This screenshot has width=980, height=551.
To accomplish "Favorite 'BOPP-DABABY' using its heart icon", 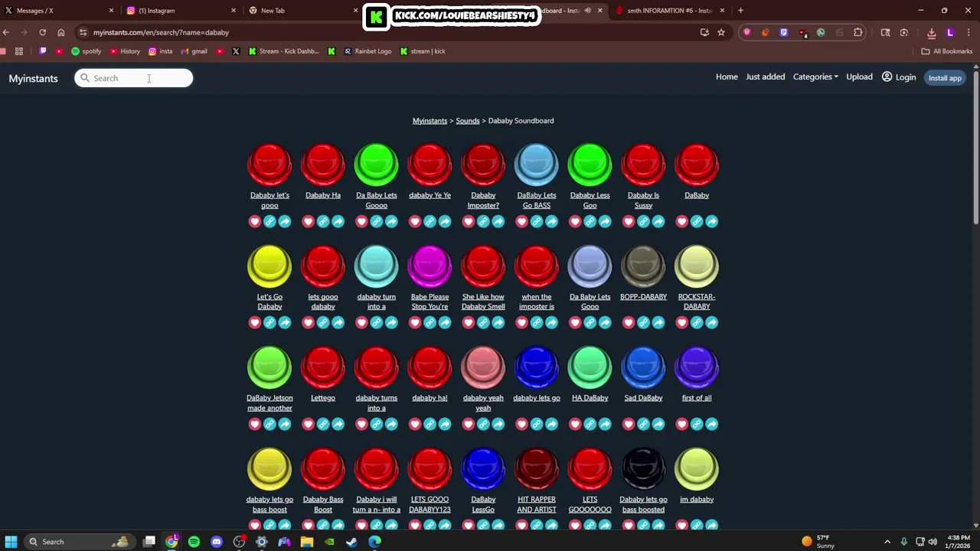I will 629,322.
